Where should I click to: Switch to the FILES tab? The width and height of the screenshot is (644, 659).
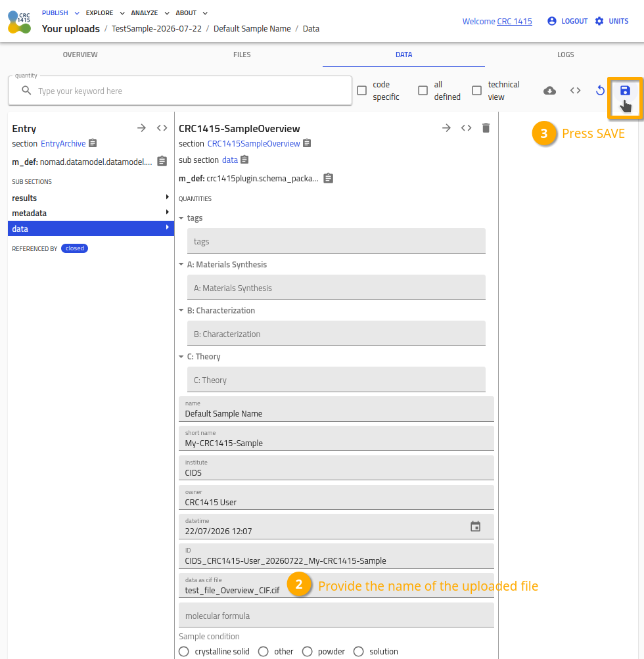tap(242, 55)
